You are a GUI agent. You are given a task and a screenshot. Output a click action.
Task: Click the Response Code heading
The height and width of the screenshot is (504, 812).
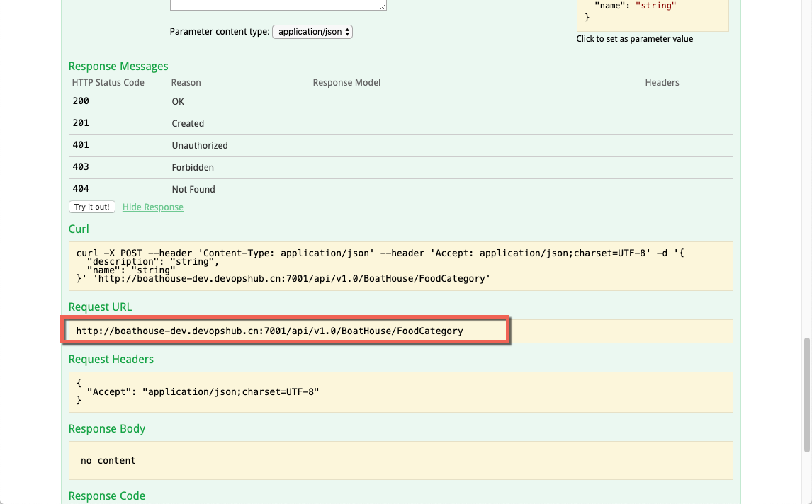[107, 496]
